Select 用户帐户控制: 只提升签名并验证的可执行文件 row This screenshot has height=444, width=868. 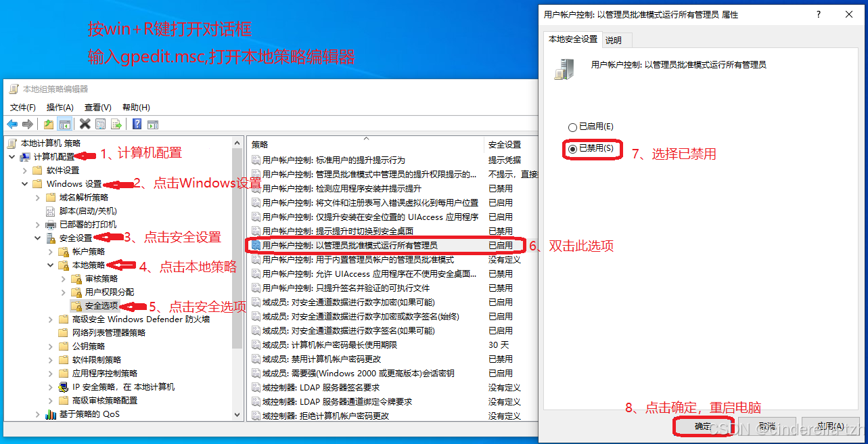point(392,288)
